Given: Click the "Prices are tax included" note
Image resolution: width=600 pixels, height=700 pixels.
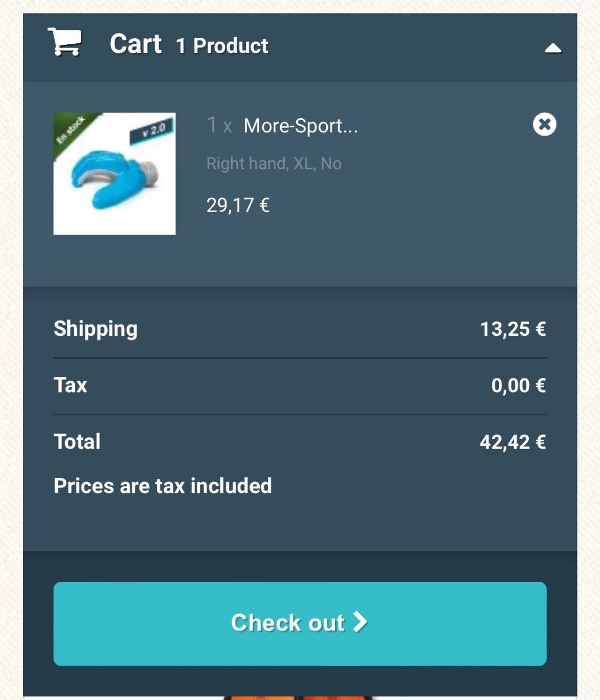Looking at the screenshot, I should pyautogui.click(x=163, y=486).
